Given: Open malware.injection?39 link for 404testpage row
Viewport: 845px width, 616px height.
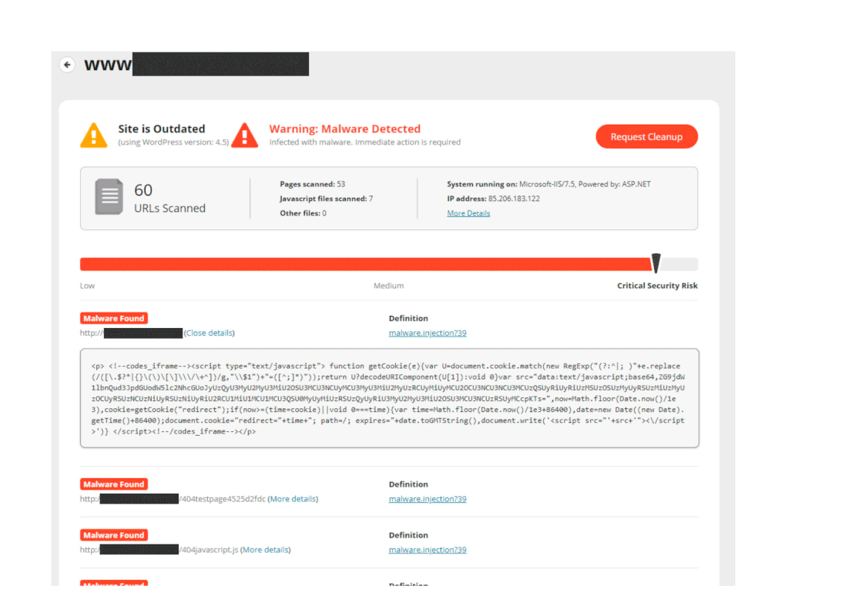Looking at the screenshot, I should coord(428,499).
